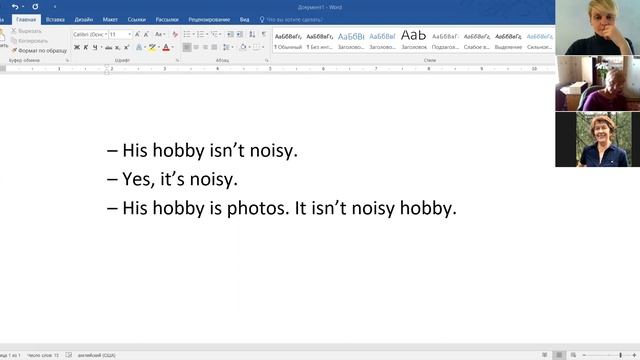This screenshot has width=640, height=360.
Task: Cut selection with Вырезать
Action: click(x=27, y=31)
